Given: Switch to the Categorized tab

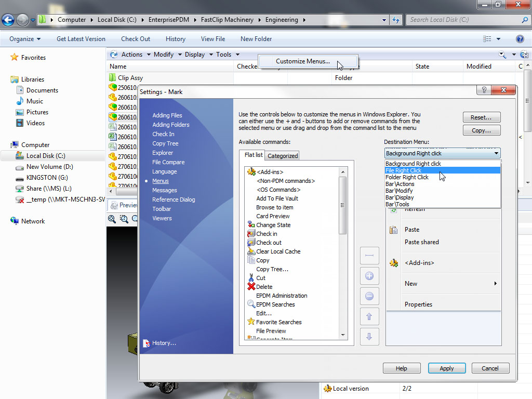Looking at the screenshot, I should pos(283,155).
